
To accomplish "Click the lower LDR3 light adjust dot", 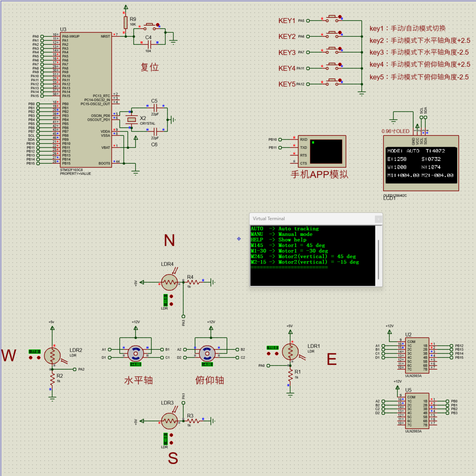I will pos(171,443).
